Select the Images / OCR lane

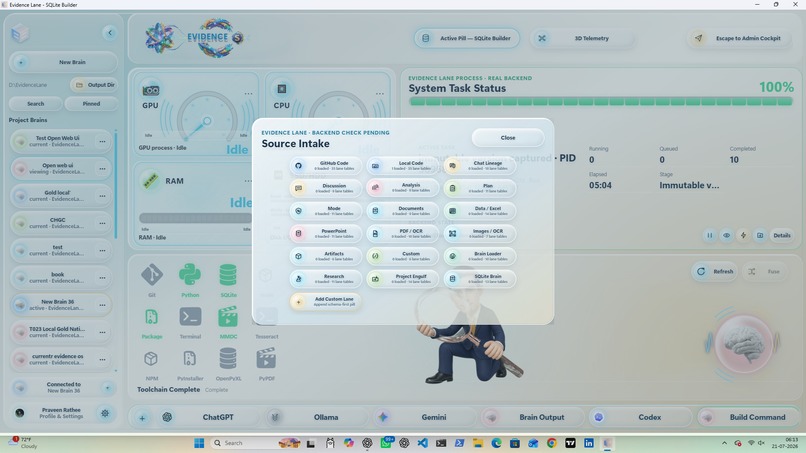(480, 233)
